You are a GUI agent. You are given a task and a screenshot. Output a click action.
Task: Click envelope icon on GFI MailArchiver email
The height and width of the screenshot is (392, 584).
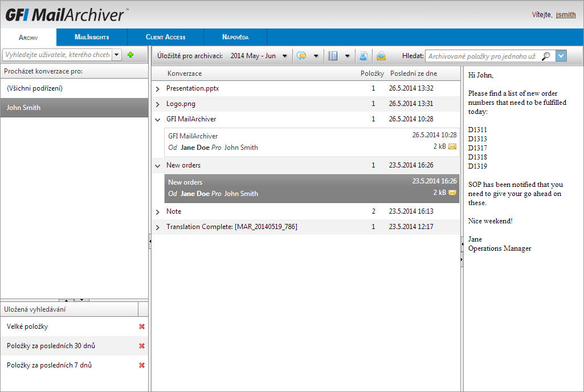click(452, 146)
